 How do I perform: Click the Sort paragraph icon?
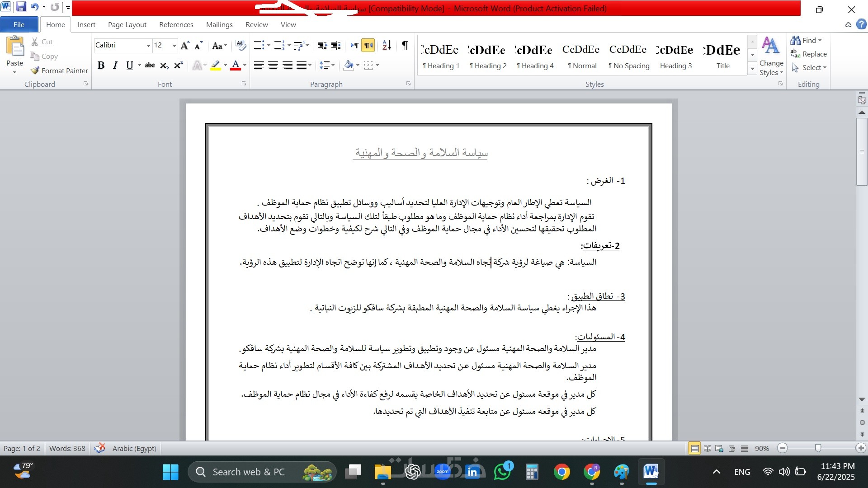[386, 45]
